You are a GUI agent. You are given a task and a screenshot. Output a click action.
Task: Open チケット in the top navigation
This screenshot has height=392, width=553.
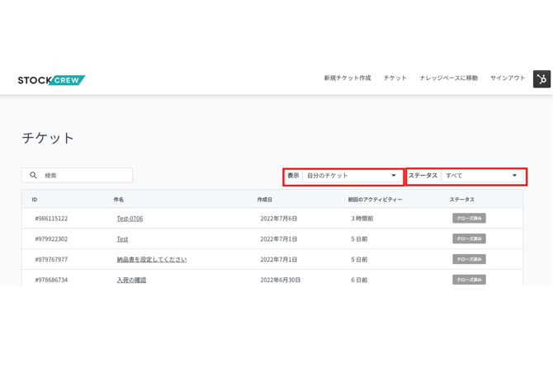coord(395,78)
